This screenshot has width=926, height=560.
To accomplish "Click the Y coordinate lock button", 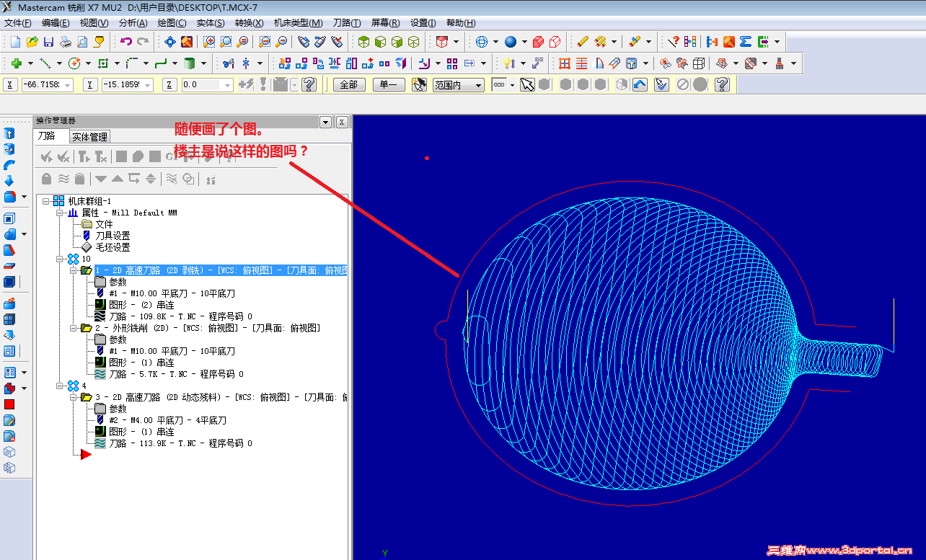I will (90, 85).
